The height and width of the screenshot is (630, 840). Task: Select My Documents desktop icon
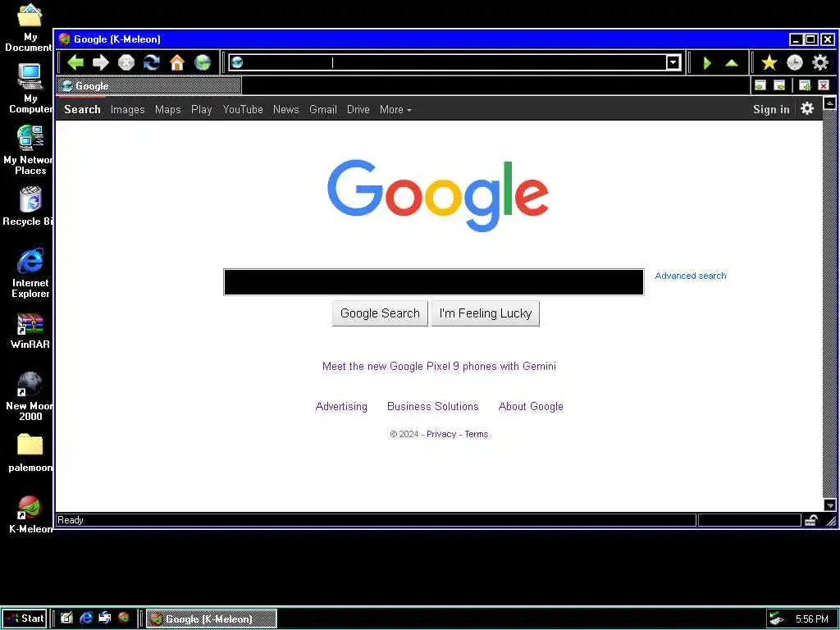(x=29, y=28)
